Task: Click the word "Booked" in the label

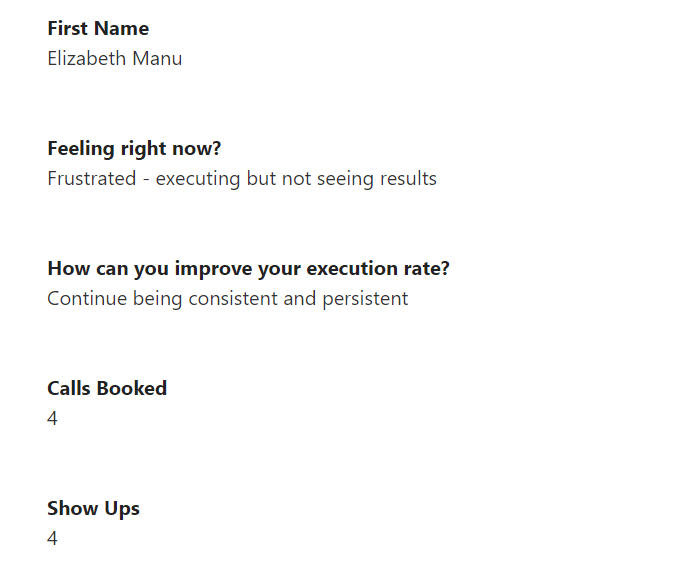Action: (x=136, y=389)
